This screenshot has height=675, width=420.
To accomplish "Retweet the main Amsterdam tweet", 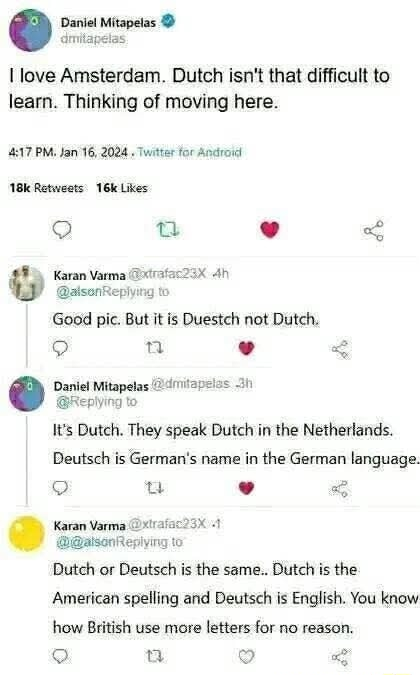I will [167, 229].
